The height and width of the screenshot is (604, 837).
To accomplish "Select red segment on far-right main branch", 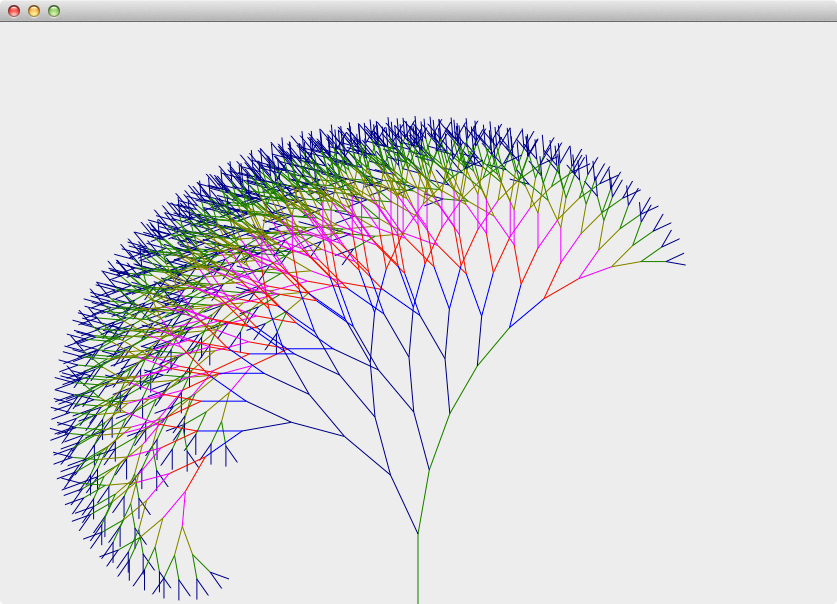I will [x=561, y=289].
